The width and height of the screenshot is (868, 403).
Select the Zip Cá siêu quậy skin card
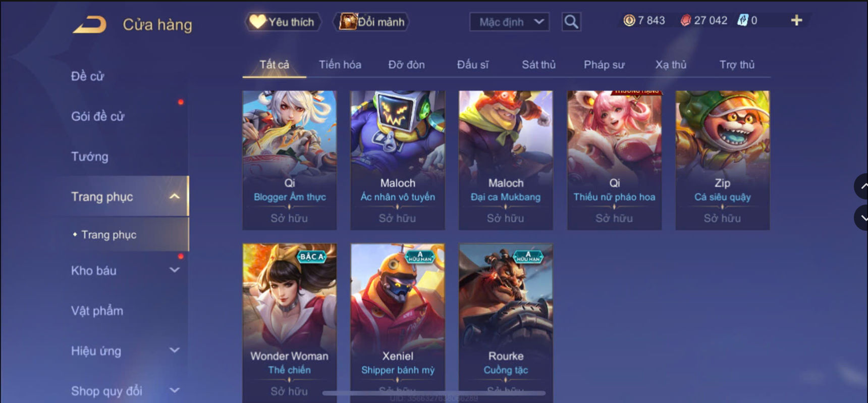tap(723, 160)
